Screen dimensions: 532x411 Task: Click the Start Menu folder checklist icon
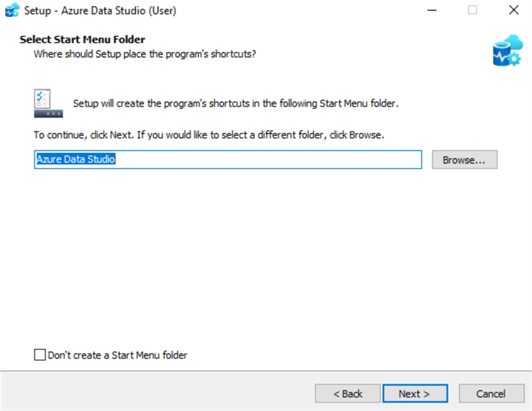click(48, 103)
